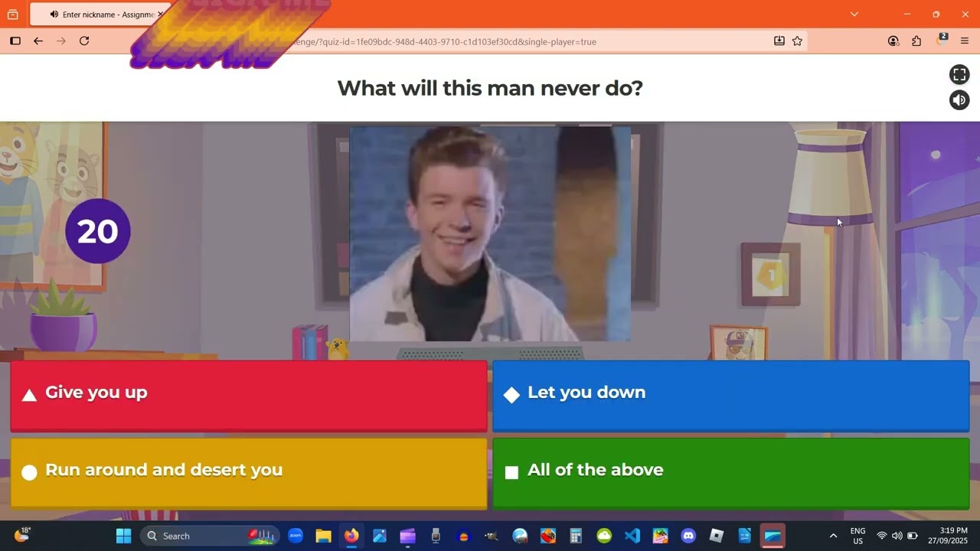The height and width of the screenshot is (551, 980).
Task: Select the green All of the above answer
Action: (x=731, y=473)
